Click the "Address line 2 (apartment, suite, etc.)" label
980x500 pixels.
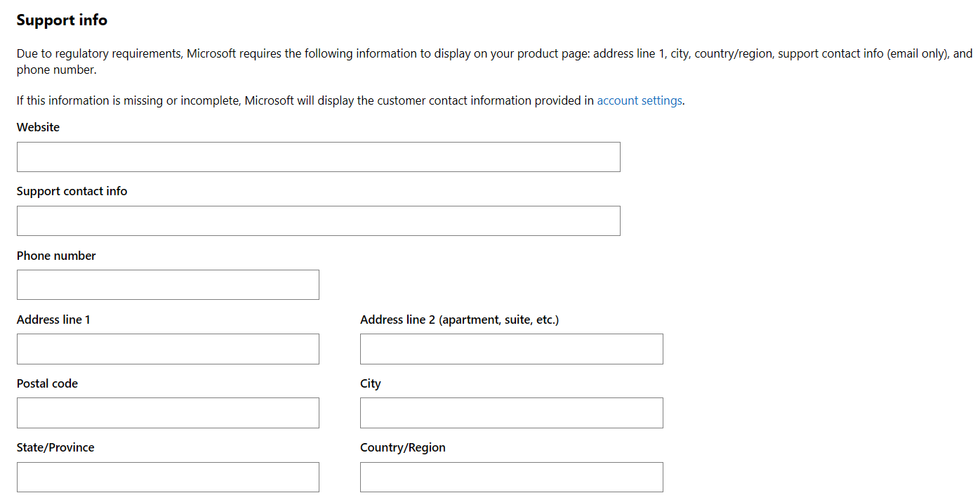click(x=459, y=320)
